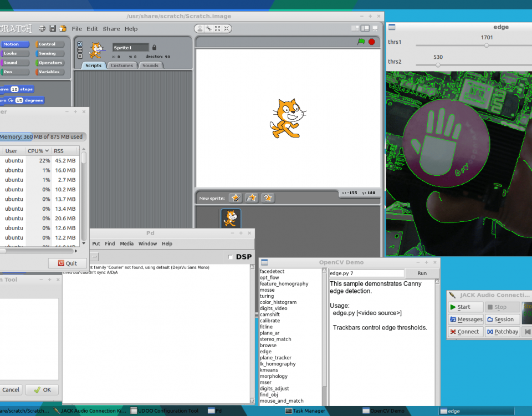The width and height of the screenshot is (532, 416).
Task: Enter Scratch presentation mode
Action: point(375,28)
